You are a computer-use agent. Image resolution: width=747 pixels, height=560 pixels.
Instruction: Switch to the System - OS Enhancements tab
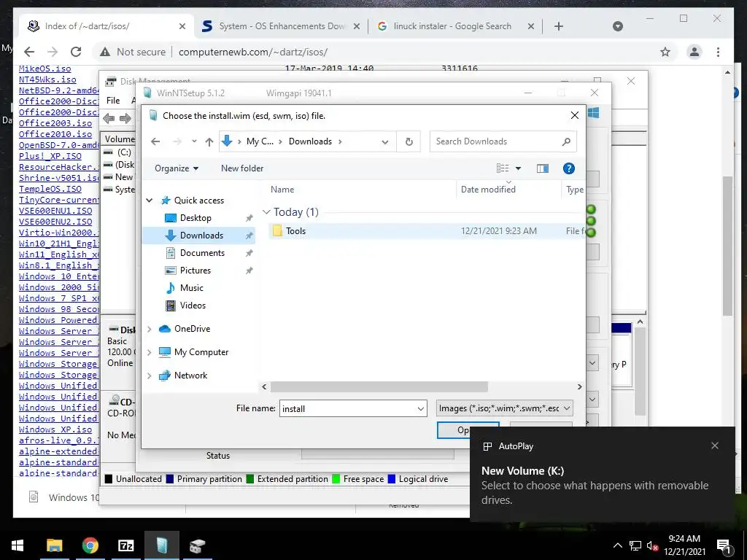(281, 26)
